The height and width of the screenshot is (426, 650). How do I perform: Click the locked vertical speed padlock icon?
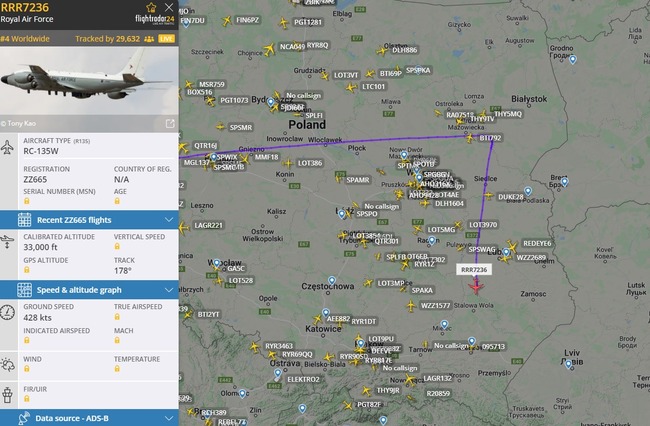tap(117, 247)
